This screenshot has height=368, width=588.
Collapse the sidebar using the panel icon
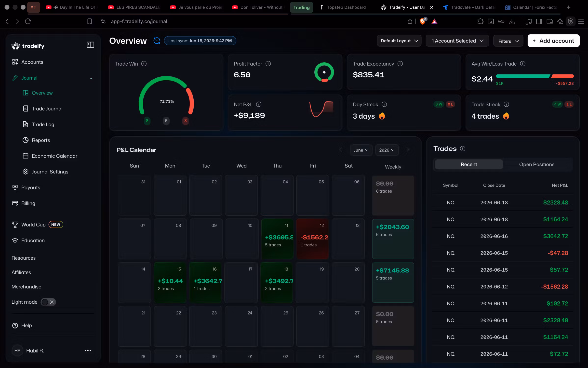click(90, 45)
